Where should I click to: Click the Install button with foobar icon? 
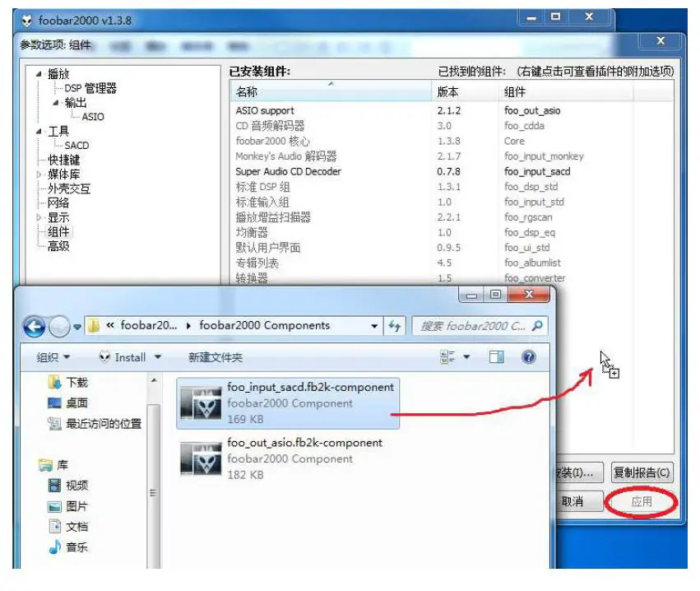point(123,357)
